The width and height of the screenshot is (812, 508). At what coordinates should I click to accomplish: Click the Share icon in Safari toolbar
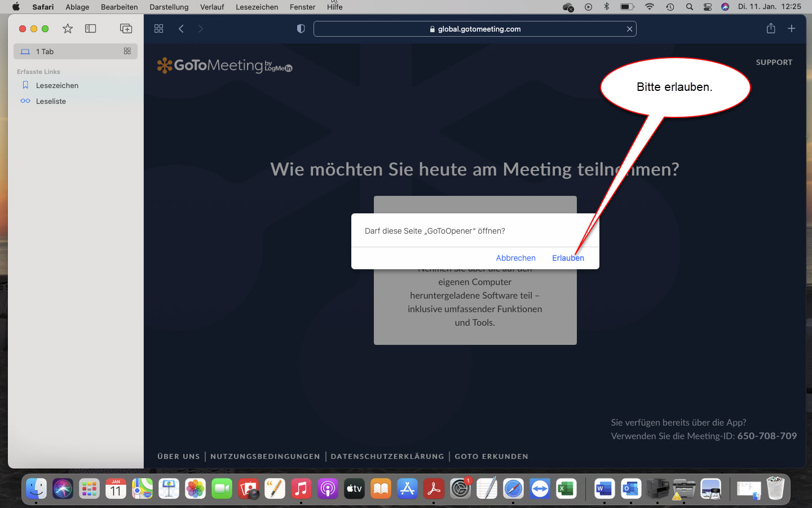click(771, 28)
